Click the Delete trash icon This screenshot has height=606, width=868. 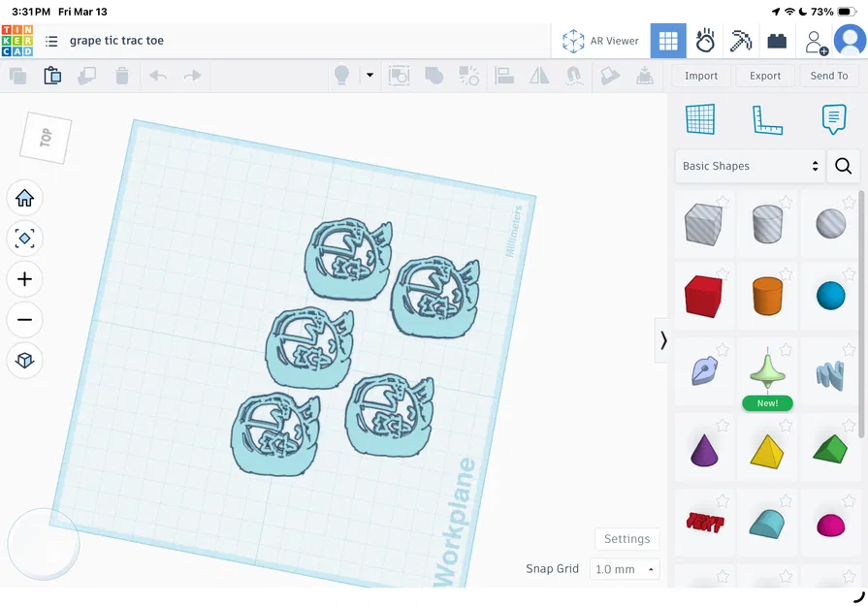(122, 76)
